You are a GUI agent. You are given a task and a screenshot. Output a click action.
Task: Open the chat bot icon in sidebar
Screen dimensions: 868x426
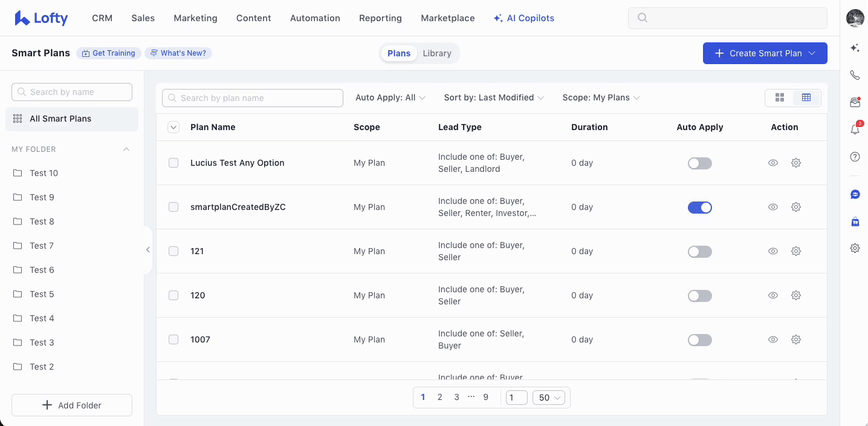[x=855, y=194]
